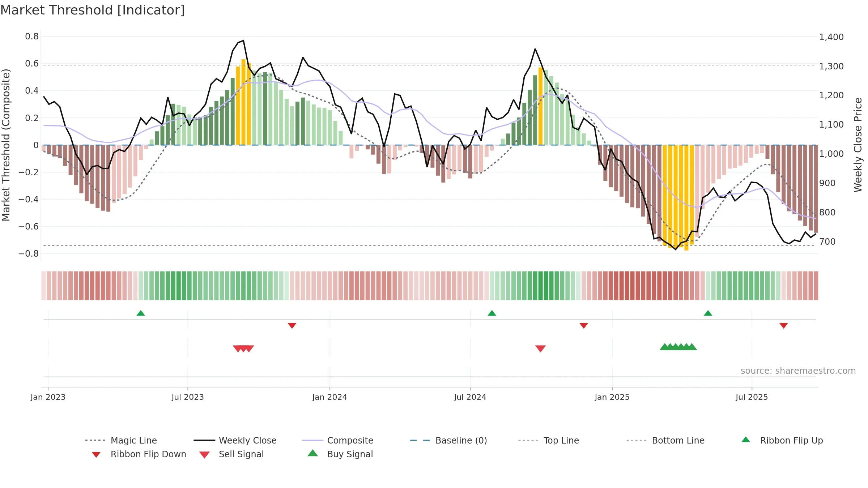Click the −0.4 left axis tick label
This screenshot has width=868, height=488.
[x=29, y=200]
